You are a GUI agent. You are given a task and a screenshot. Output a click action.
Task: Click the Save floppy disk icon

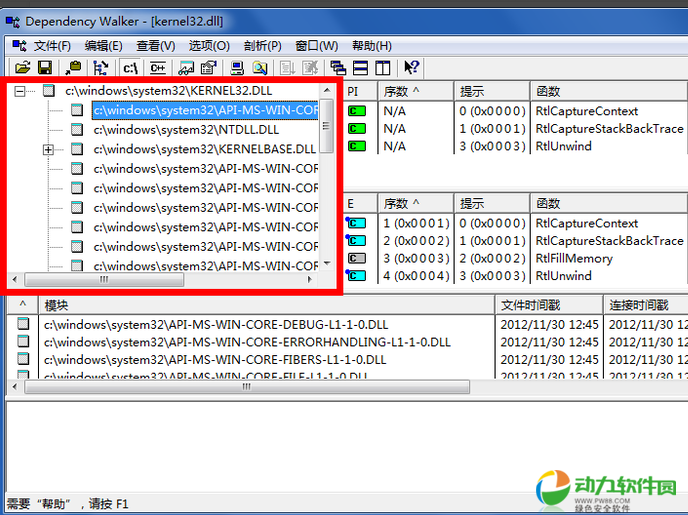(46, 68)
